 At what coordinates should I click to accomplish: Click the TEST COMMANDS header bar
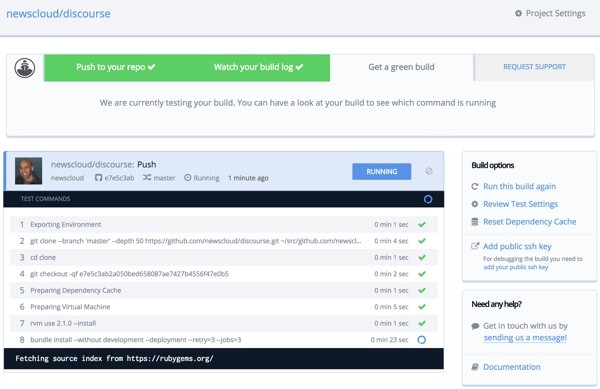coord(223,199)
